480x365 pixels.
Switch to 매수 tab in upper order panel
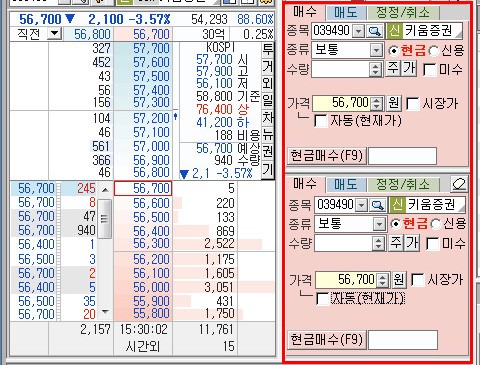pyautogui.click(x=305, y=12)
